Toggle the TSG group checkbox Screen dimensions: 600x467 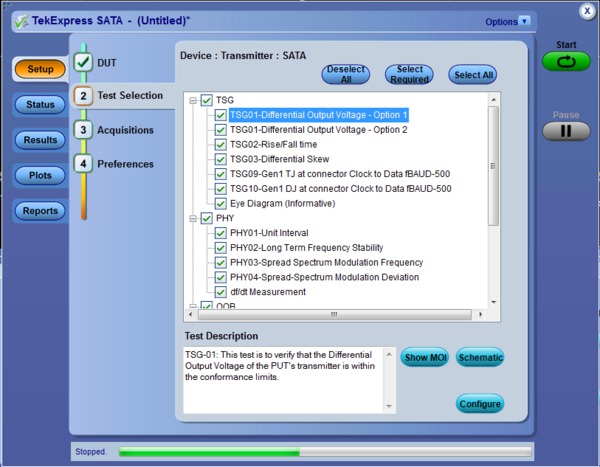207,100
